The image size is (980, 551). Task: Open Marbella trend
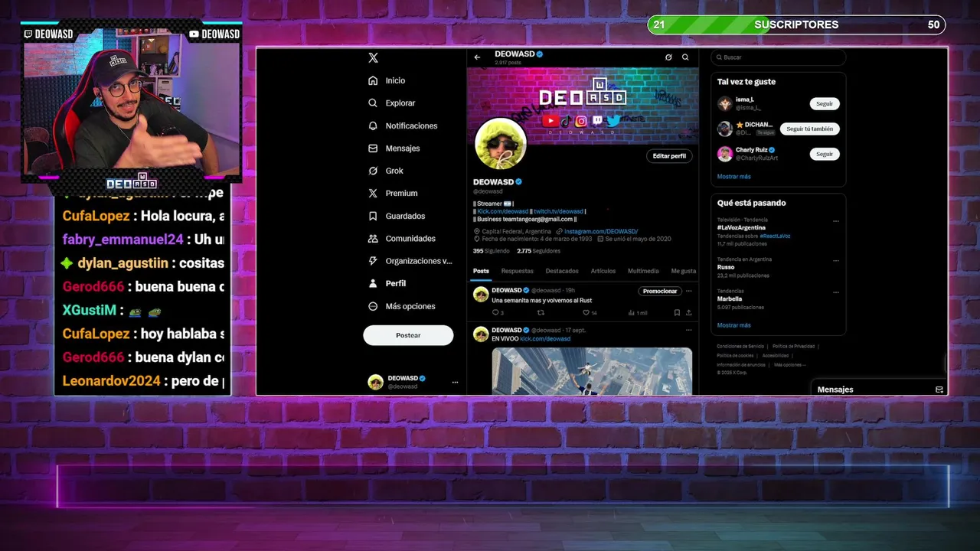(x=730, y=299)
